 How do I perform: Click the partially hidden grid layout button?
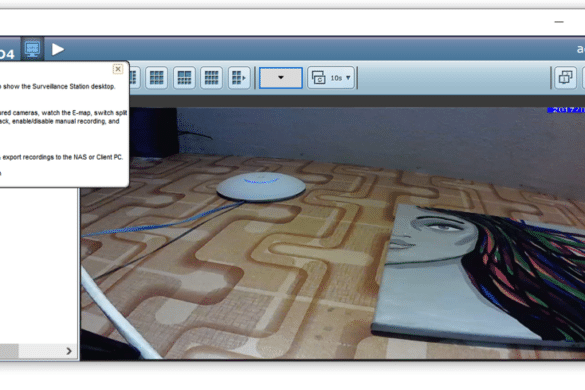pyautogui.click(x=134, y=78)
